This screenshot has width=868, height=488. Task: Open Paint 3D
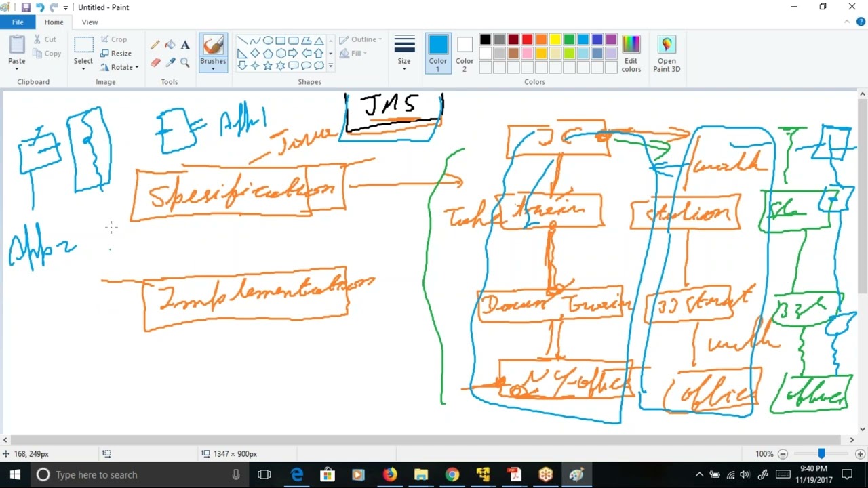click(x=667, y=54)
